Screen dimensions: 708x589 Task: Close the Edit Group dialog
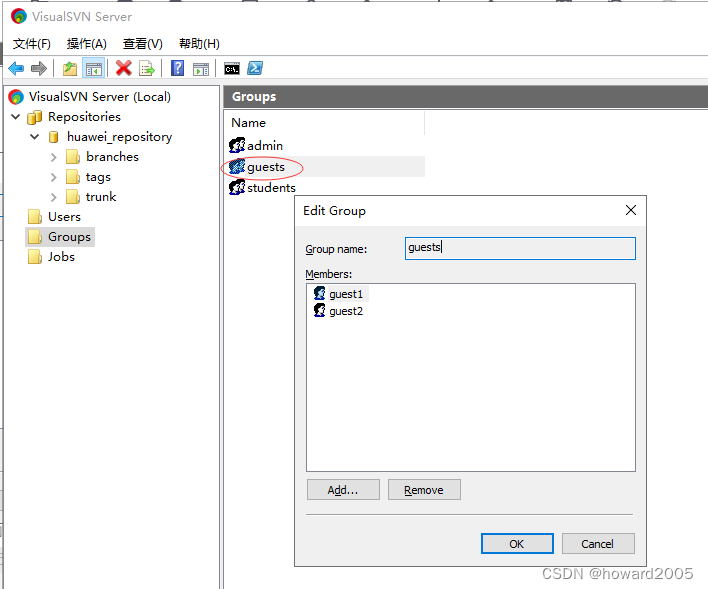point(631,210)
